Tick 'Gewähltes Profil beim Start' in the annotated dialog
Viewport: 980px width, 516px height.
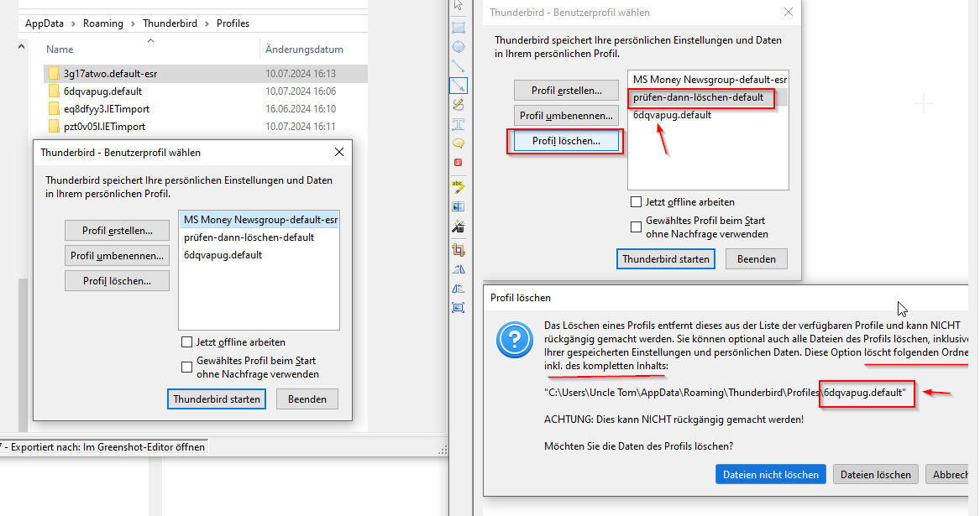636,227
